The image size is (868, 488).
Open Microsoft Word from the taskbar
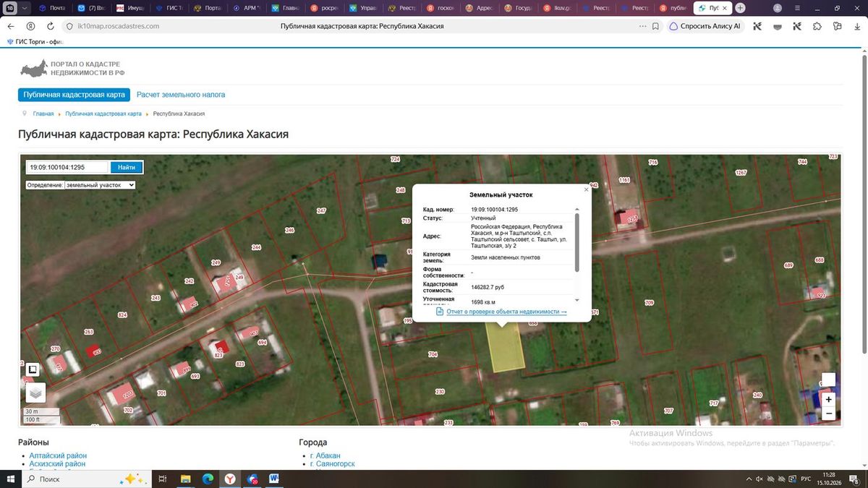pos(274,479)
